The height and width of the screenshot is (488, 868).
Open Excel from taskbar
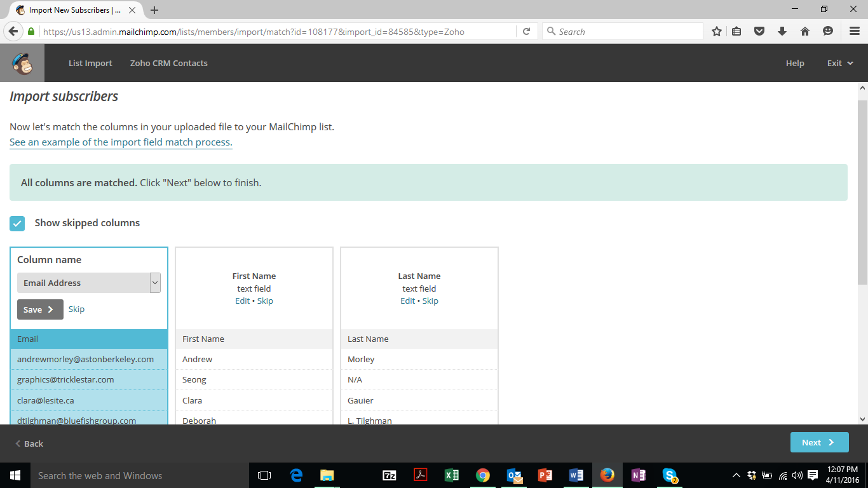click(x=452, y=475)
